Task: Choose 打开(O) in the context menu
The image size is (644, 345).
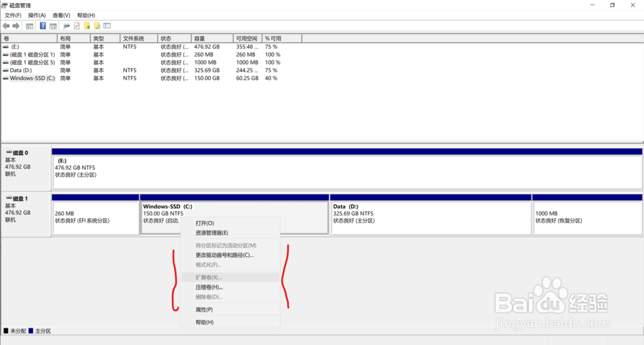Action: pos(231,223)
